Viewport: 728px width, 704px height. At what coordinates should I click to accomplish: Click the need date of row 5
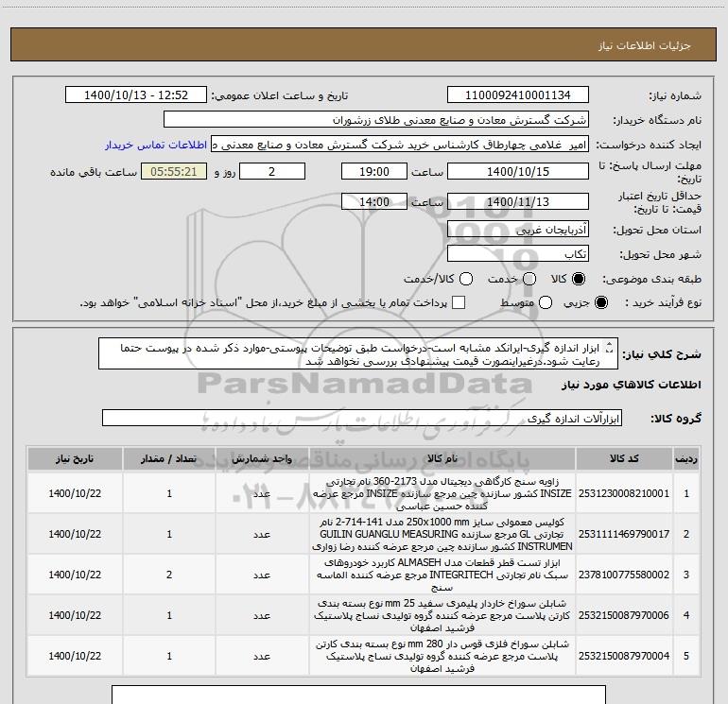75,656
